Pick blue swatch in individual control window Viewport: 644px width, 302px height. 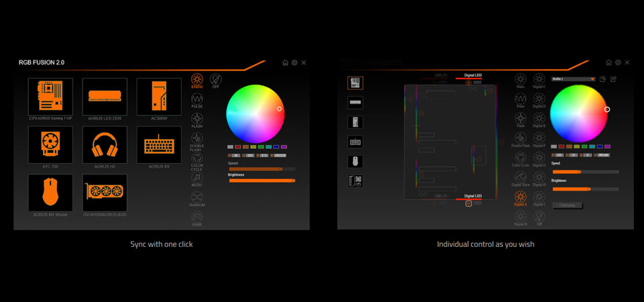(600, 146)
